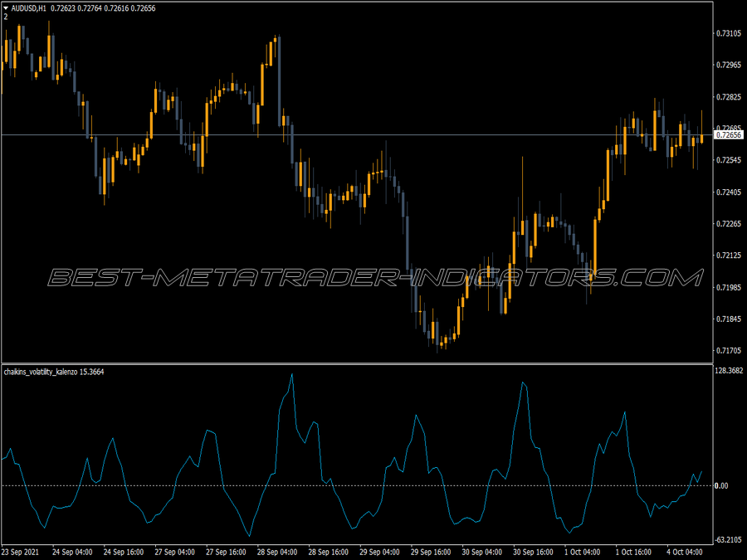Click the 0.72825 price scale value
The width and height of the screenshot is (747, 560).
click(x=729, y=97)
